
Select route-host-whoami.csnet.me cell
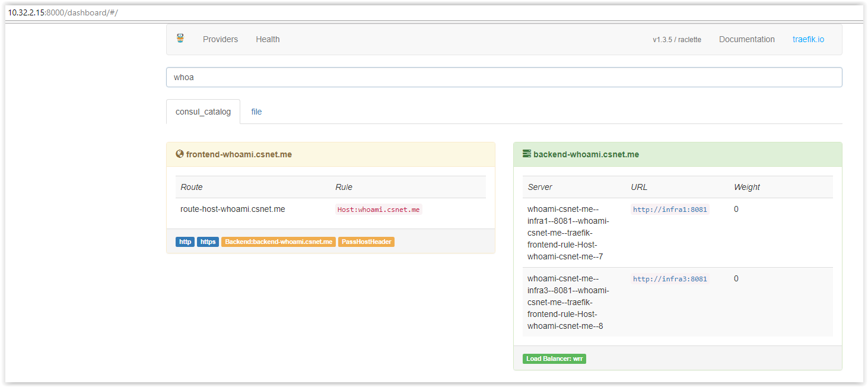(233, 209)
